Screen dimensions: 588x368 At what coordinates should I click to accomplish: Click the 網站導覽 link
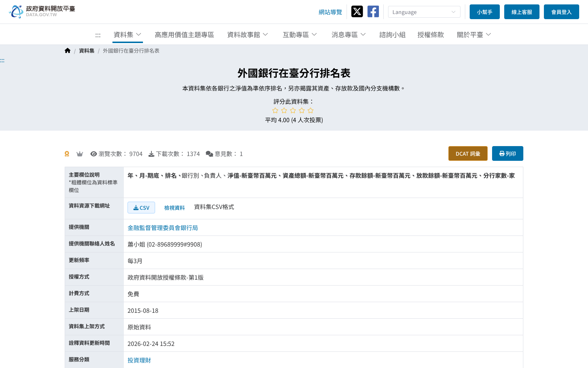[330, 12]
